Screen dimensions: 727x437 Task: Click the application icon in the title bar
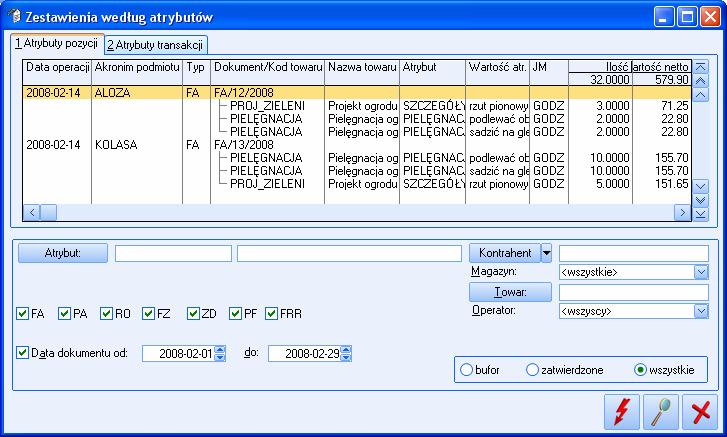coord(14,16)
